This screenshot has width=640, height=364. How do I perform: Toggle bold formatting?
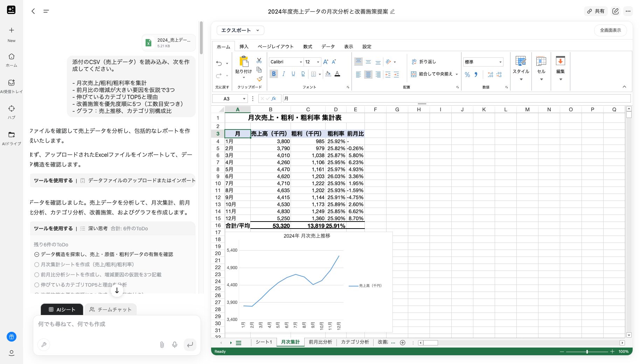pos(273,74)
